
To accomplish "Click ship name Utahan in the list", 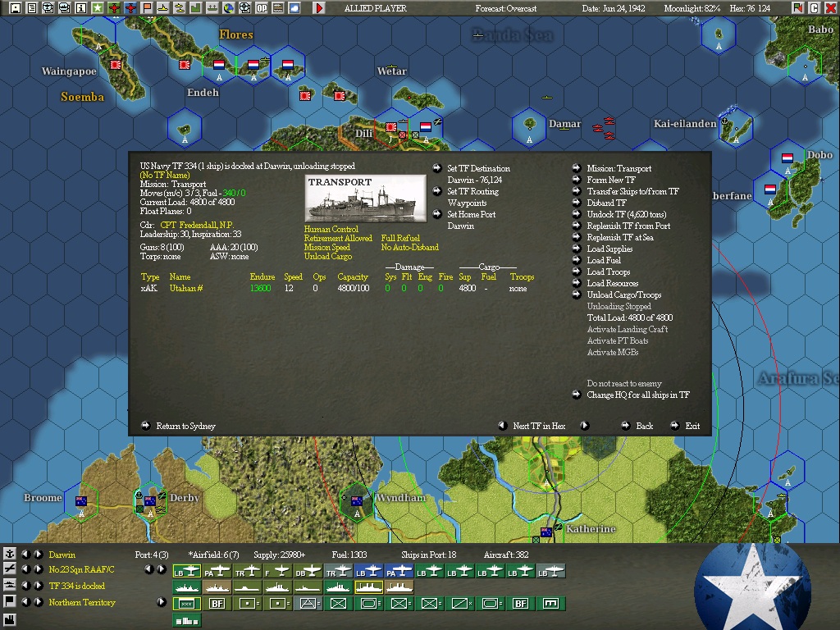I will (186, 288).
